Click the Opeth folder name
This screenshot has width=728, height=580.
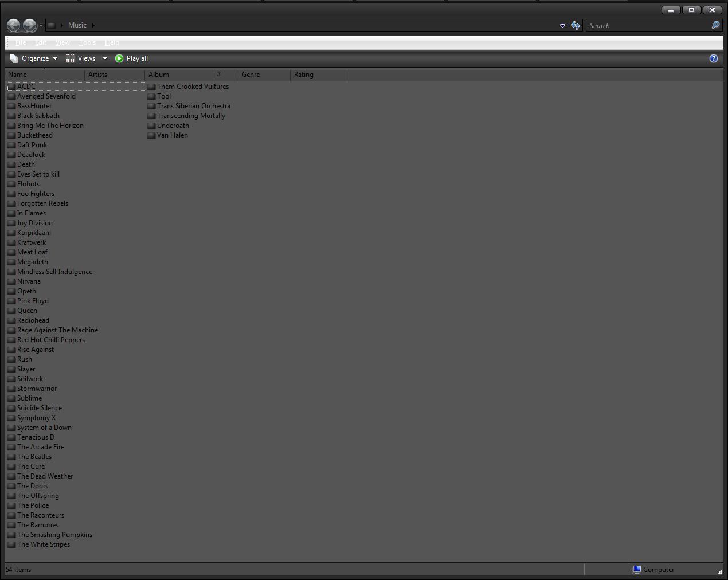(x=26, y=291)
